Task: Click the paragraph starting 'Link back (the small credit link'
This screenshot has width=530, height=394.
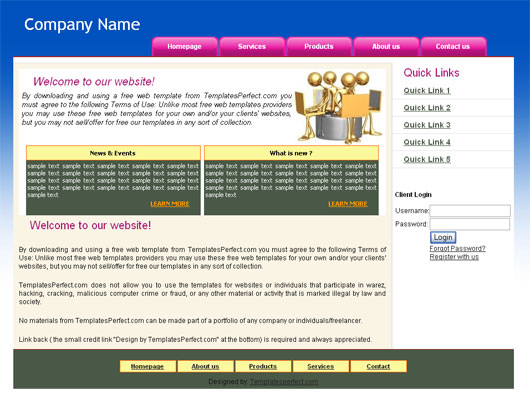Action: (195, 339)
